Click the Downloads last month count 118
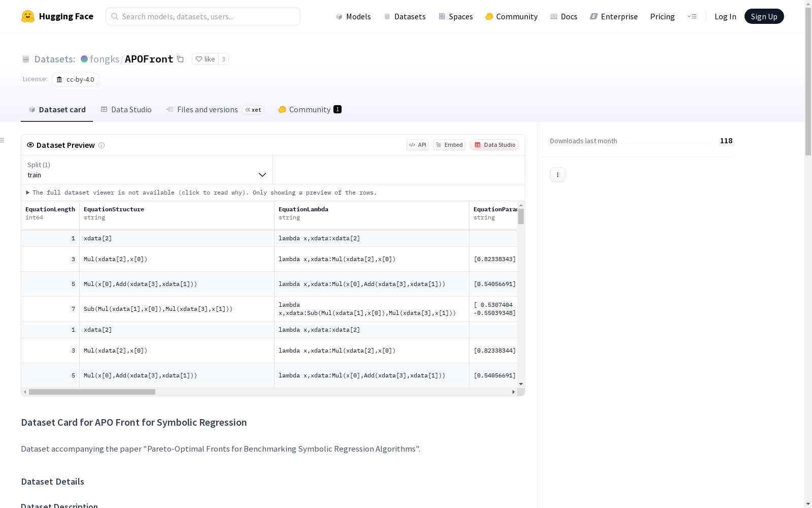 (726, 141)
